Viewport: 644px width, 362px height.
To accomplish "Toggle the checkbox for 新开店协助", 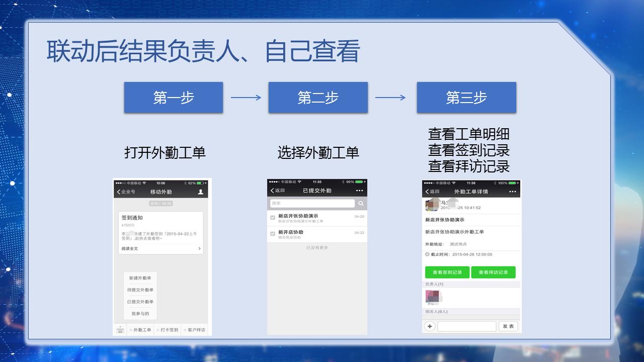I will (272, 233).
